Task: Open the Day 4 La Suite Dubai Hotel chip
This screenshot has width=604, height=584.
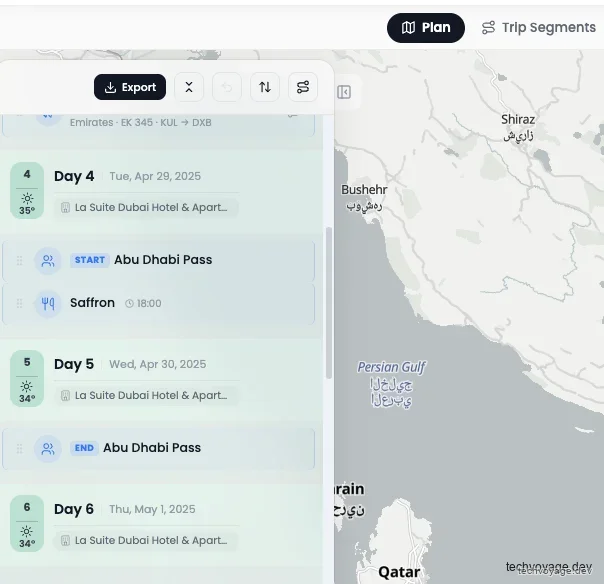Action: point(146,207)
